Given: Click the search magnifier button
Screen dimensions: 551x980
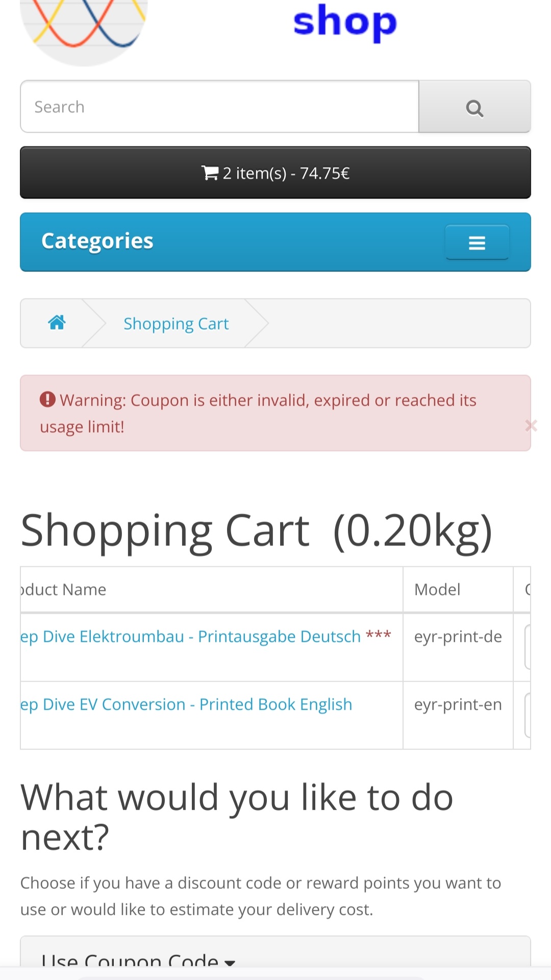Looking at the screenshot, I should pyautogui.click(x=474, y=107).
